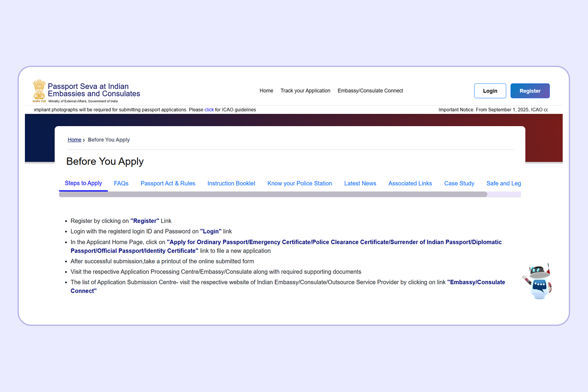Image resolution: width=588 pixels, height=392 pixels.
Task: Follow the 'click' link for ICAO guidelines
Action: (x=209, y=109)
